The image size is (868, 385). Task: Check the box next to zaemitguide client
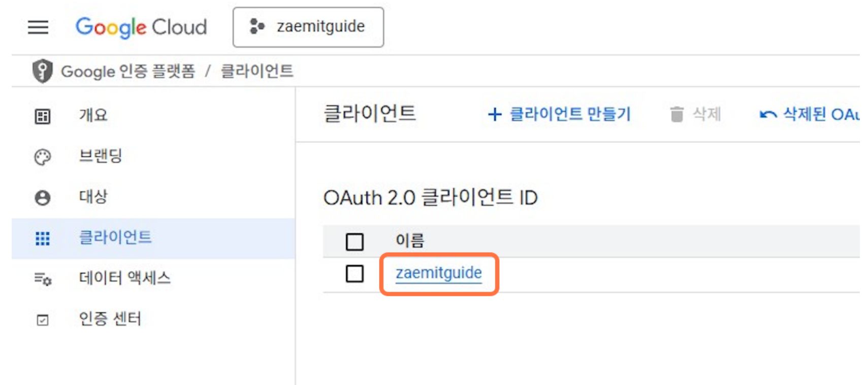point(355,274)
